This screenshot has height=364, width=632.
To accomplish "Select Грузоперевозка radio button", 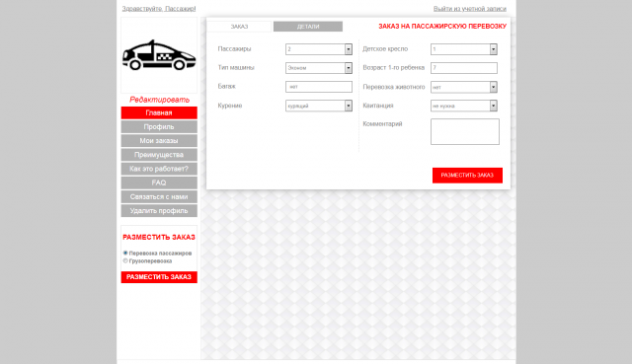I will point(125,260).
